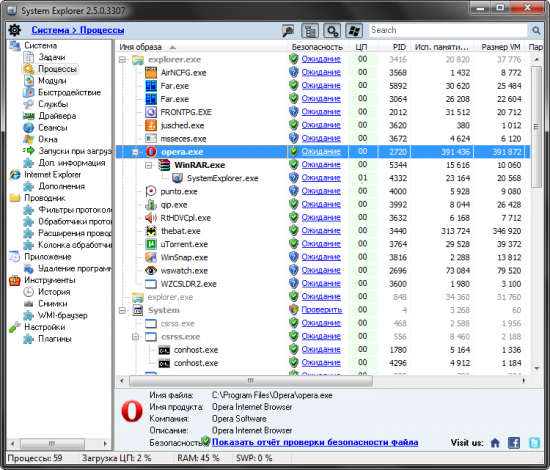Sort by Безопасность column header

[317, 47]
